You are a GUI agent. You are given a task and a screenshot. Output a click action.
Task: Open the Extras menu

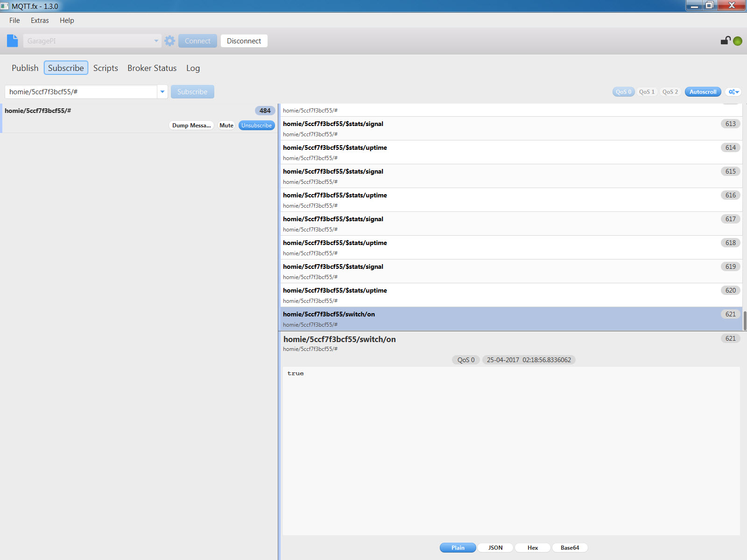click(40, 20)
